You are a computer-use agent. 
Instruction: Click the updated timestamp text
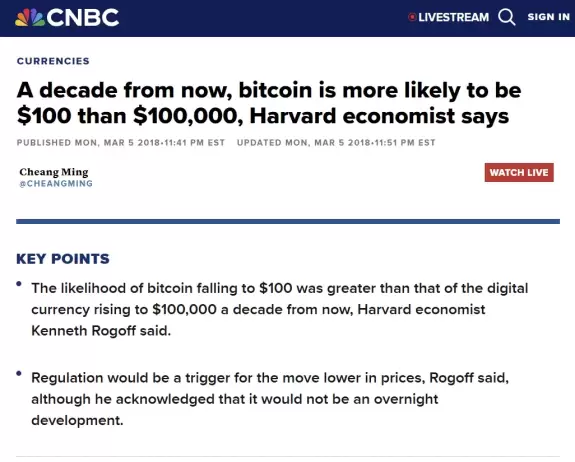pos(336,143)
